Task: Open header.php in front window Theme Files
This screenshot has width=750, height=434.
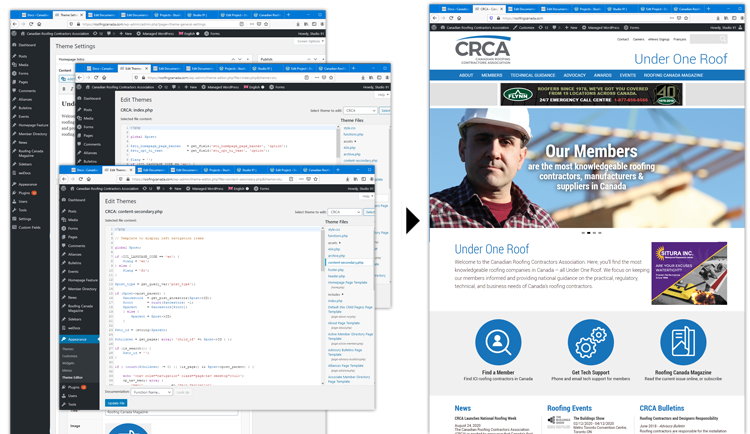Action: point(336,276)
